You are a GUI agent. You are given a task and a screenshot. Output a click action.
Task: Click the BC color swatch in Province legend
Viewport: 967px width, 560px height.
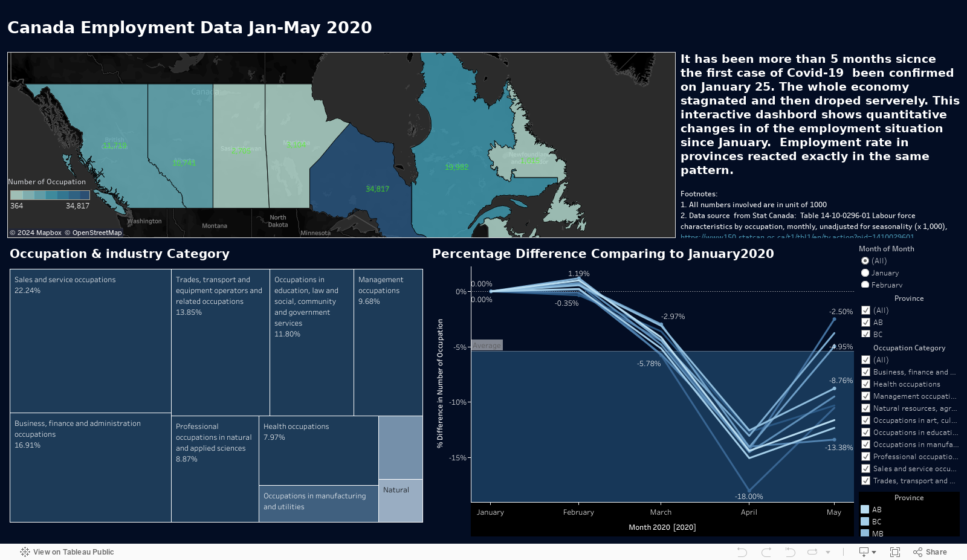click(865, 522)
